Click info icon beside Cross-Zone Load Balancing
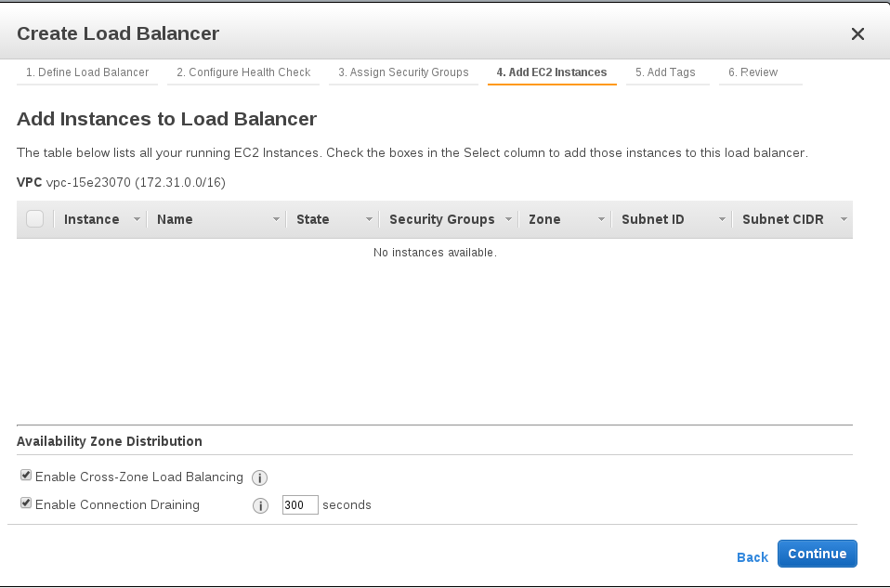 pos(260,477)
